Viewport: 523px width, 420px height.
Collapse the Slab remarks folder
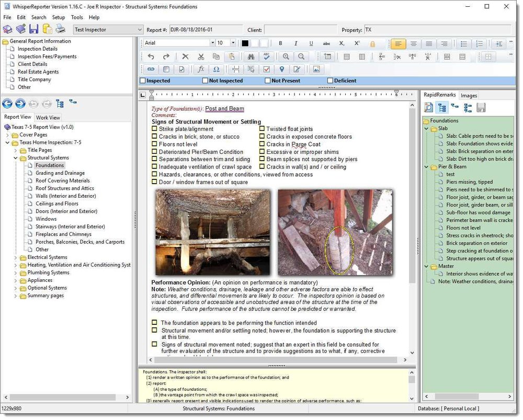[x=426, y=129]
